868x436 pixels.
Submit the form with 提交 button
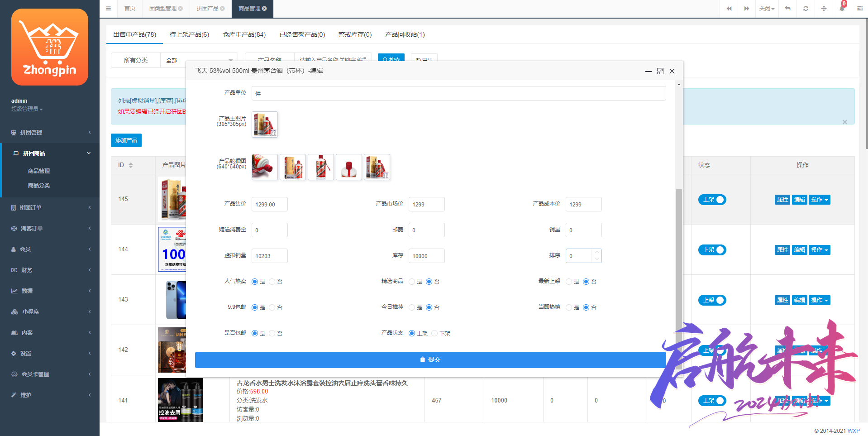[x=430, y=359]
